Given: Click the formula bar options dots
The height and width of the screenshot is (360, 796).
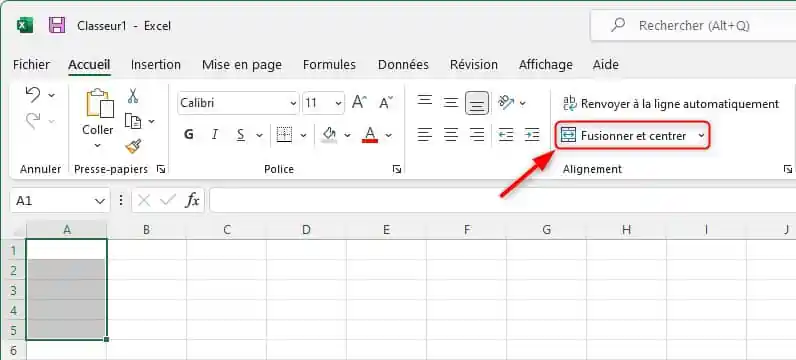Looking at the screenshot, I should point(121,201).
